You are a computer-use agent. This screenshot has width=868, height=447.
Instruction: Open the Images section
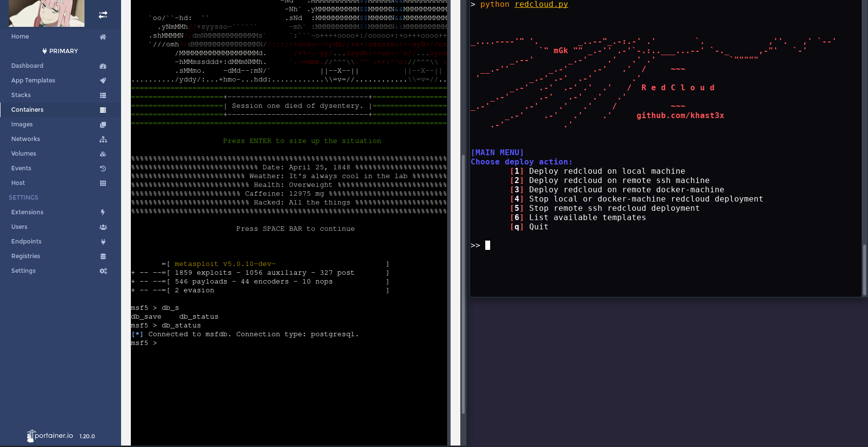point(22,124)
